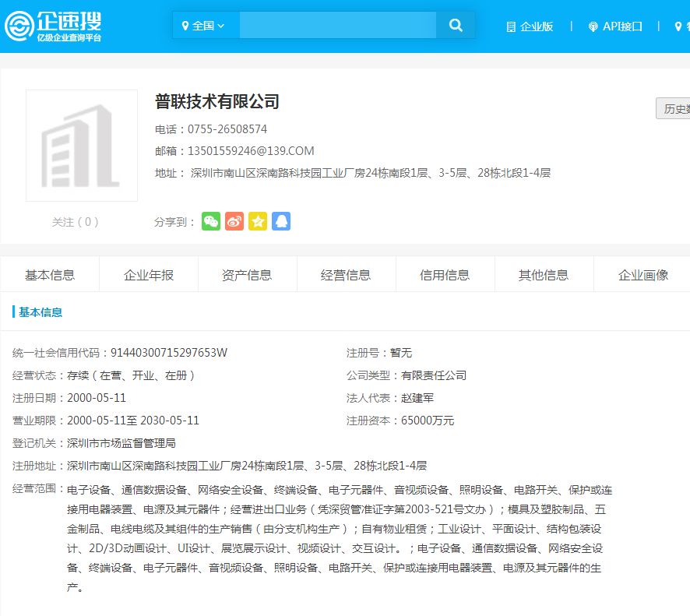
Task: Open the 资产信息 tab
Action: [247, 274]
